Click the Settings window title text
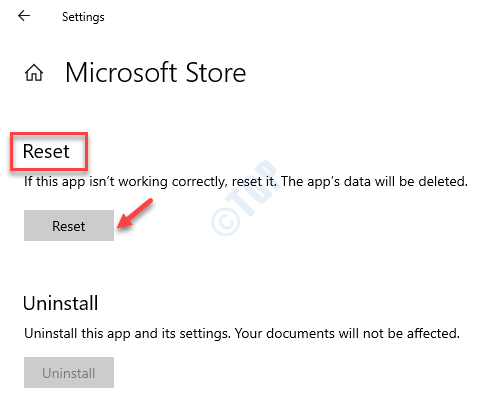This screenshot has height=400, width=492. point(83,17)
